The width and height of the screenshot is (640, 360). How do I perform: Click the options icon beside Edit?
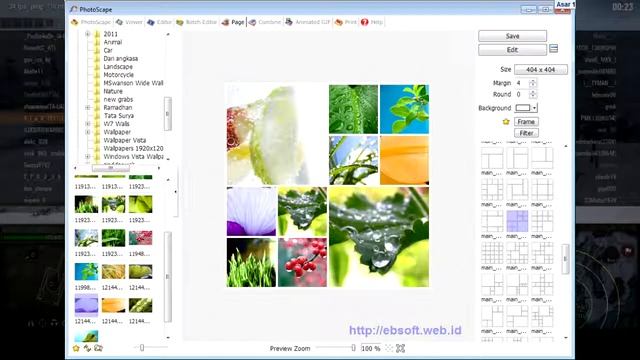553,49
